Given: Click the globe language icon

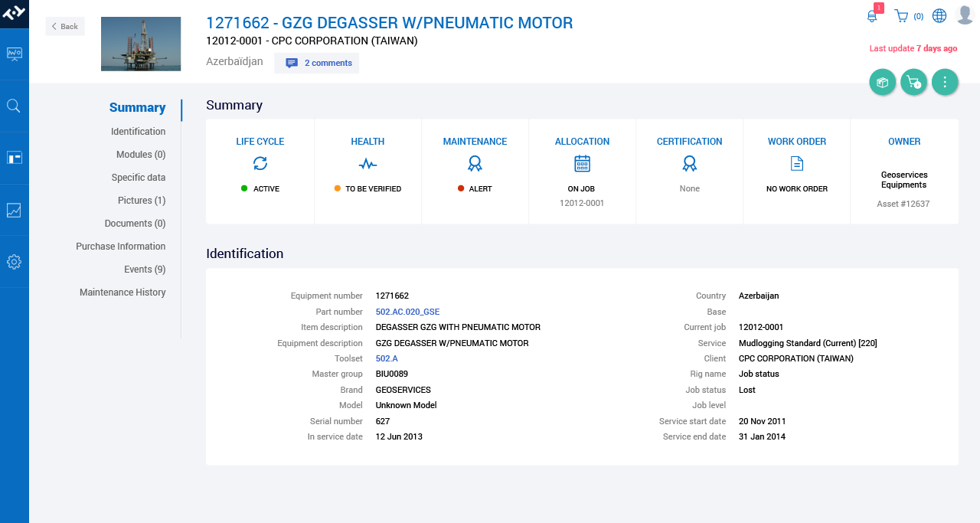Looking at the screenshot, I should (x=939, y=16).
